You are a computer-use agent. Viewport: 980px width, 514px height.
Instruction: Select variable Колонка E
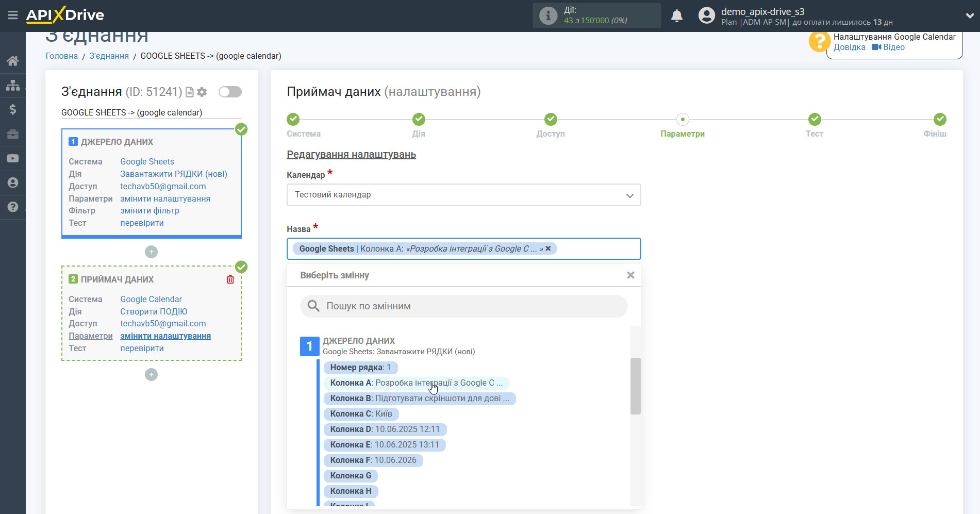(x=385, y=445)
